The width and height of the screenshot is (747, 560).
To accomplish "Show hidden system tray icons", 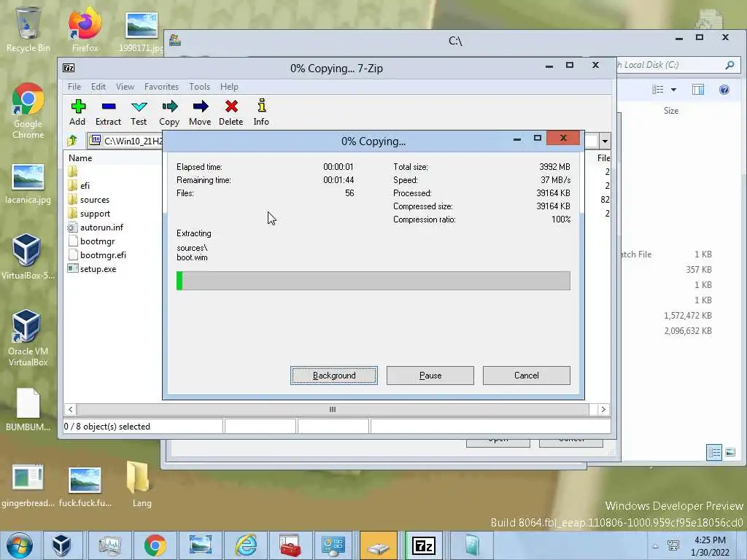I will pyautogui.click(x=656, y=546).
